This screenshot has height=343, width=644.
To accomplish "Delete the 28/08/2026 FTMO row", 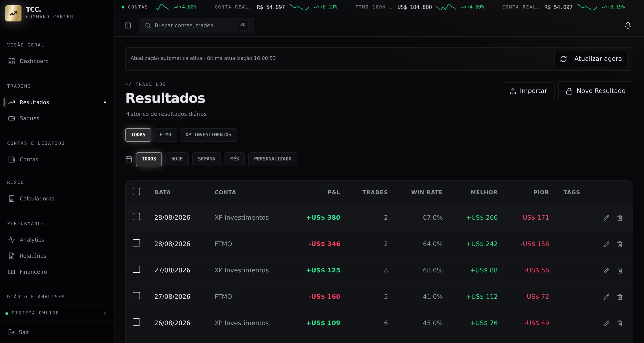I will point(619,244).
